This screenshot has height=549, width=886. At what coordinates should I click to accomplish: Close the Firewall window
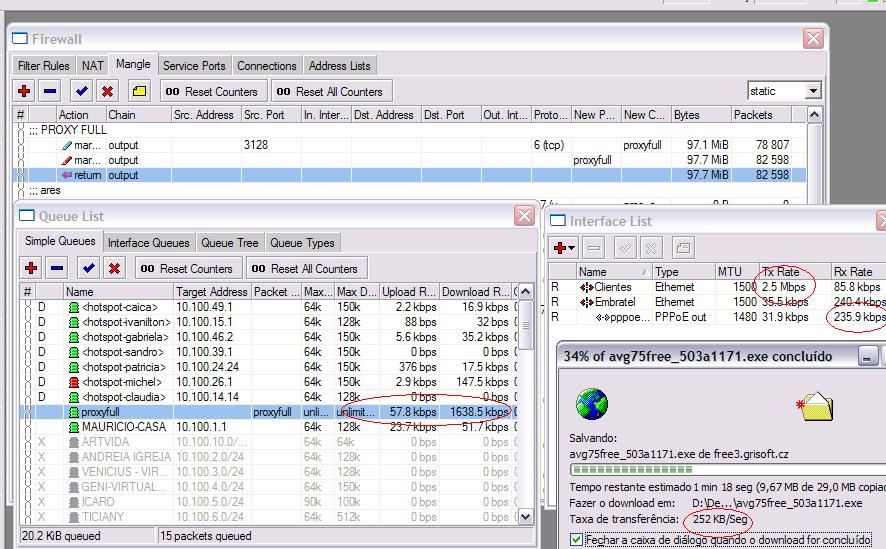click(x=813, y=39)
